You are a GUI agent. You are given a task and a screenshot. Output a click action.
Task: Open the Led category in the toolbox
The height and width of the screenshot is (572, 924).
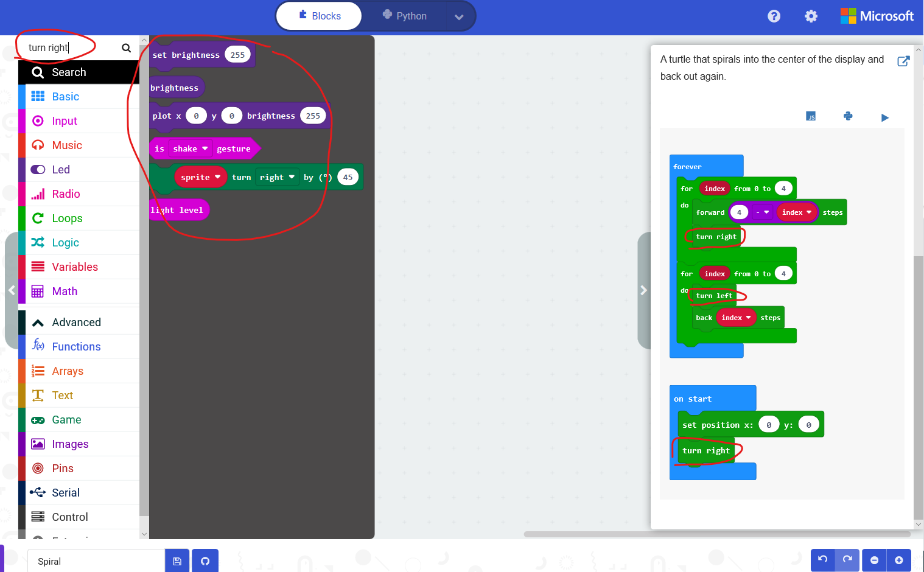[61, 169]
